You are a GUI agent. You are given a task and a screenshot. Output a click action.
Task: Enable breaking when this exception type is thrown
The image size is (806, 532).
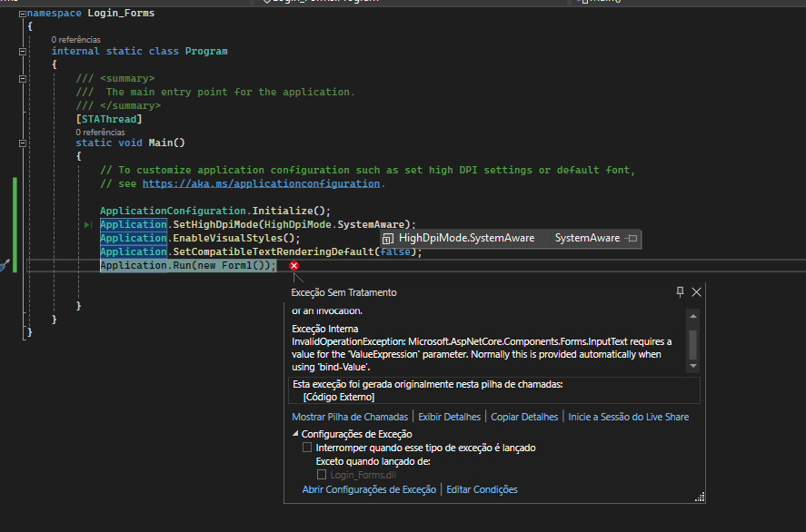307,447
